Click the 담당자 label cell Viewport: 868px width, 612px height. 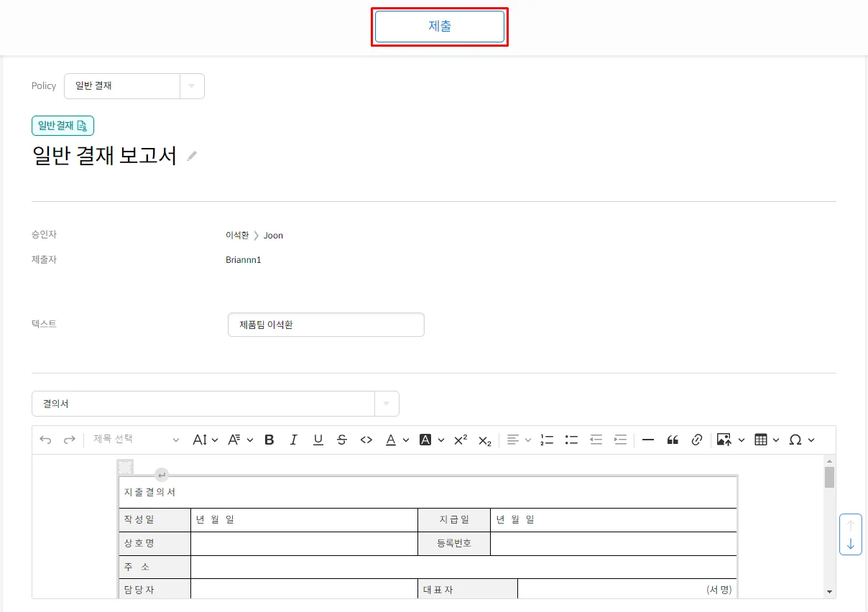point(154,590)
